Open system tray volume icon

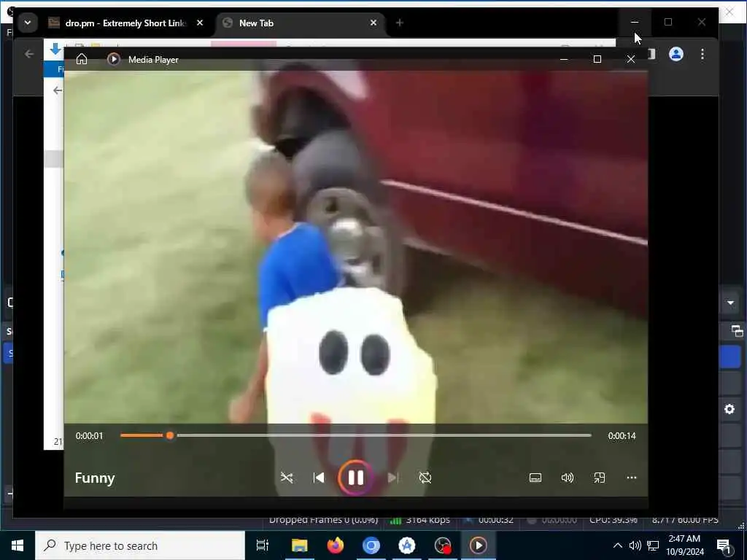tap(635, 545)
